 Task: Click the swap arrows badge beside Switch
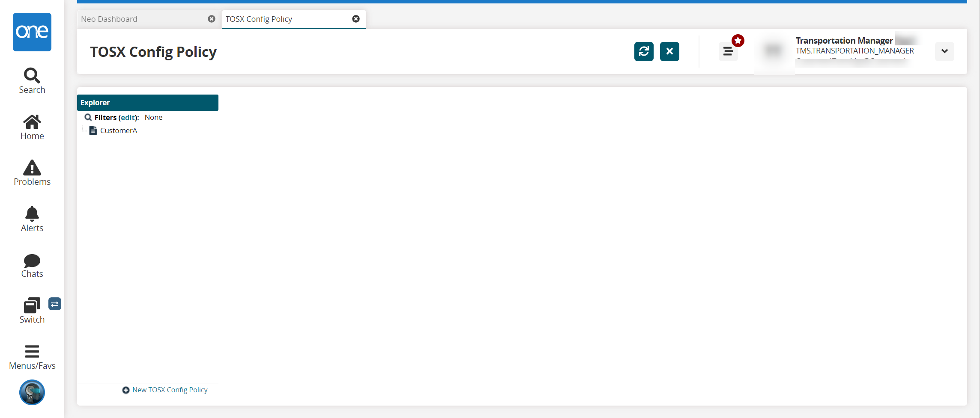coord(55,304)
